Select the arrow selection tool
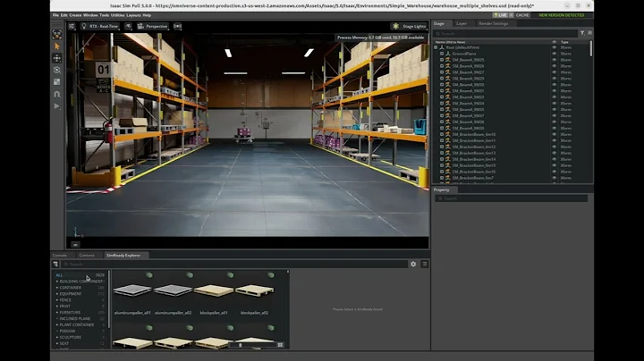The image size is (644, 361). pos(57,46)
